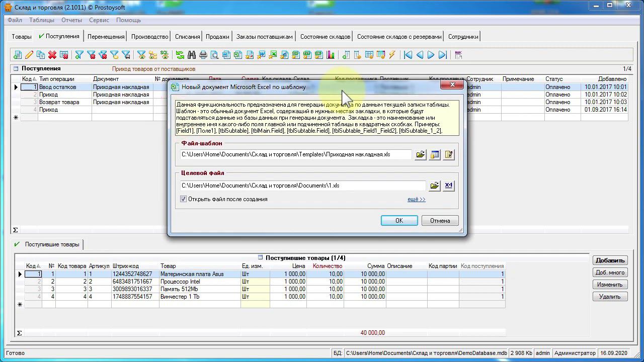Screen dimensions: 644x362
Task: Click the pencil edit record icon
Action: tap(29, 55)
